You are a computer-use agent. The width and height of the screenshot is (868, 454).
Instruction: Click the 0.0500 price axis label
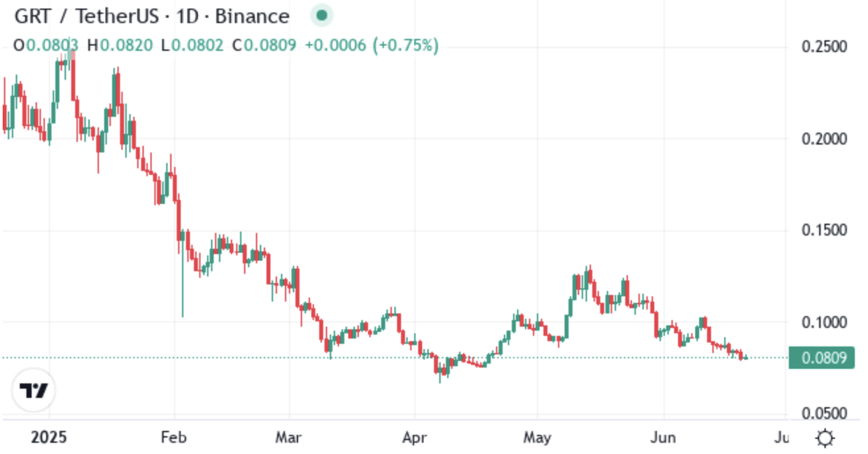pyautogui.click(x=823, y=413)
